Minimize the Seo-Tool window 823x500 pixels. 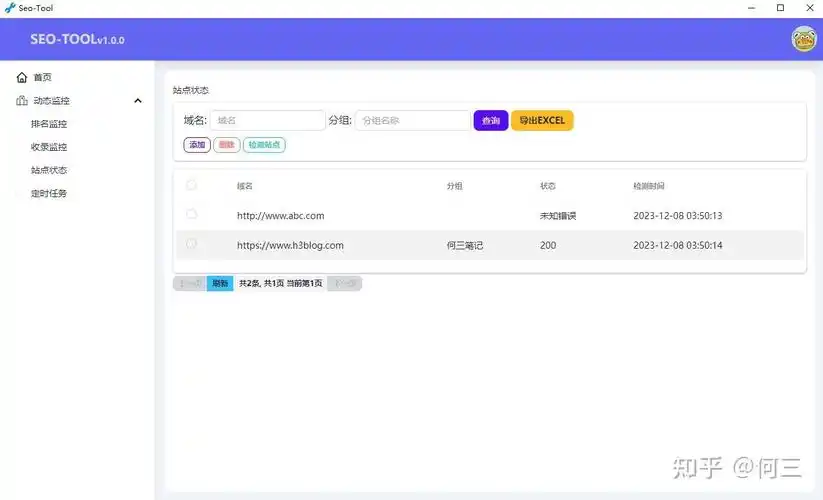[752, 8]
